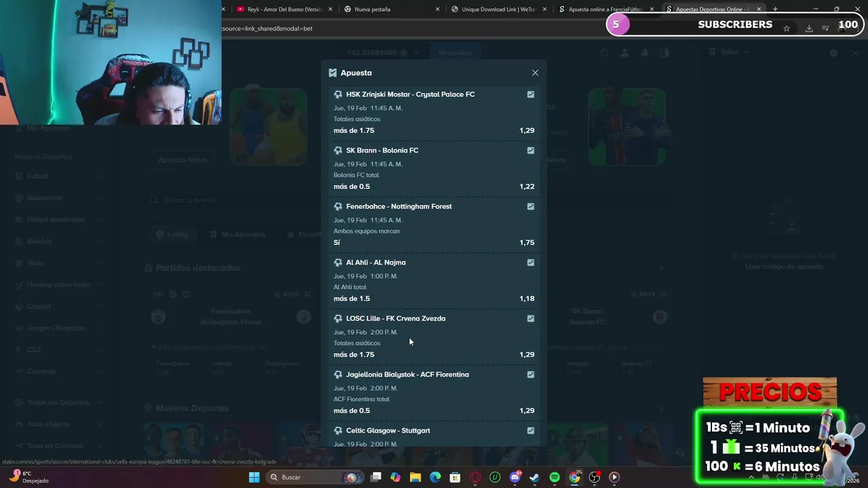
Task: Toggle checkbox for Al Ahli - AL Najma bet
Action: pyautogui.click(x=530, y=262)
